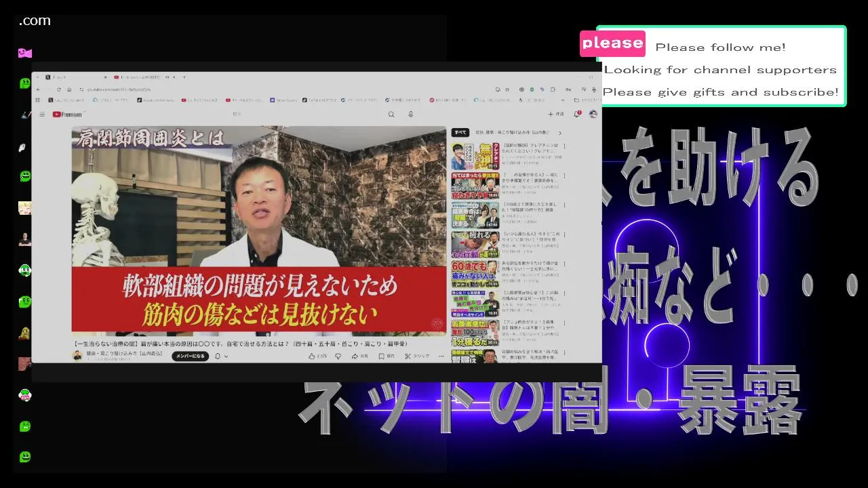Open the browser apps grid bookmark icon
Image resolution: width=868 pixels, height=488 pixels.
(x=37, y=100)
